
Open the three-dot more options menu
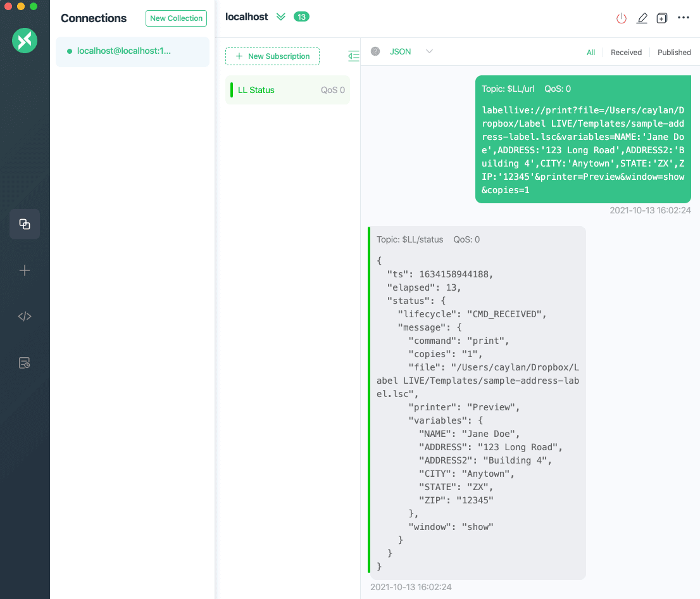(684, 18)
